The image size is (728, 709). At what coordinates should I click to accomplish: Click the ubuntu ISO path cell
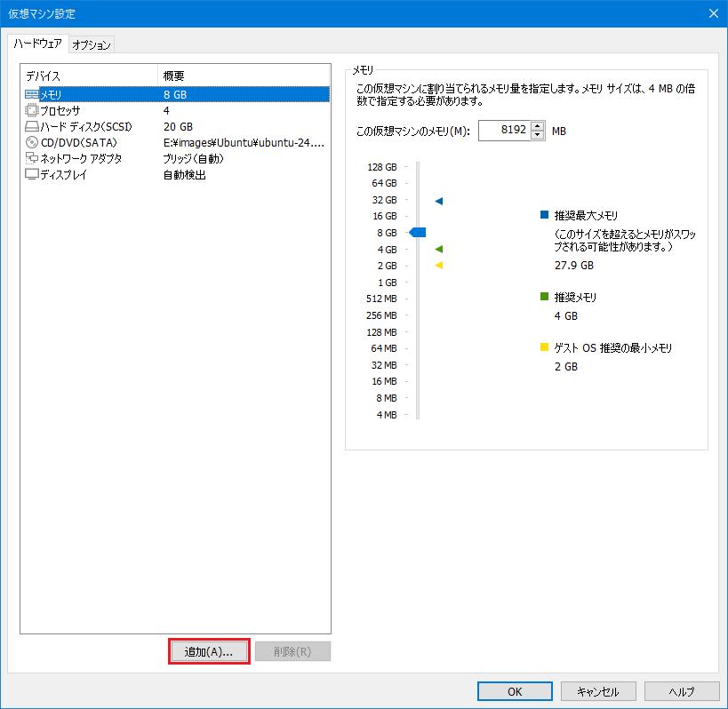point(244,143)
